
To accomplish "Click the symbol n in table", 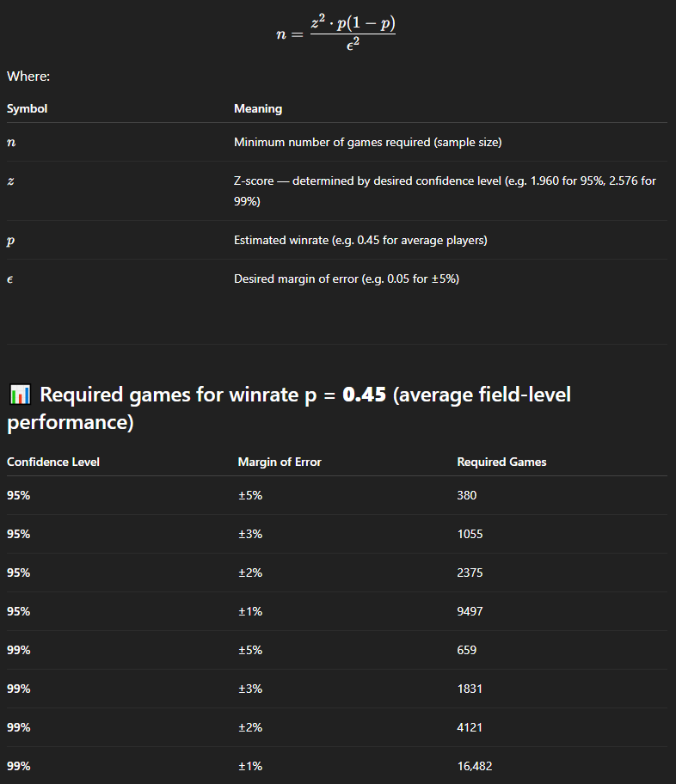I will (11, 143).
